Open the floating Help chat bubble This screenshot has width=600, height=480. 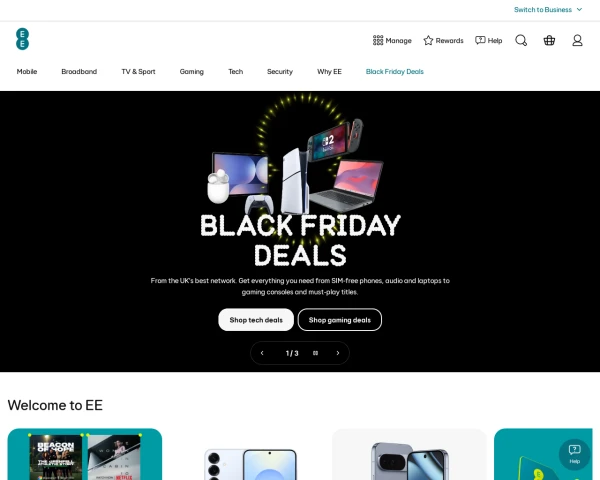pos(574,454)
